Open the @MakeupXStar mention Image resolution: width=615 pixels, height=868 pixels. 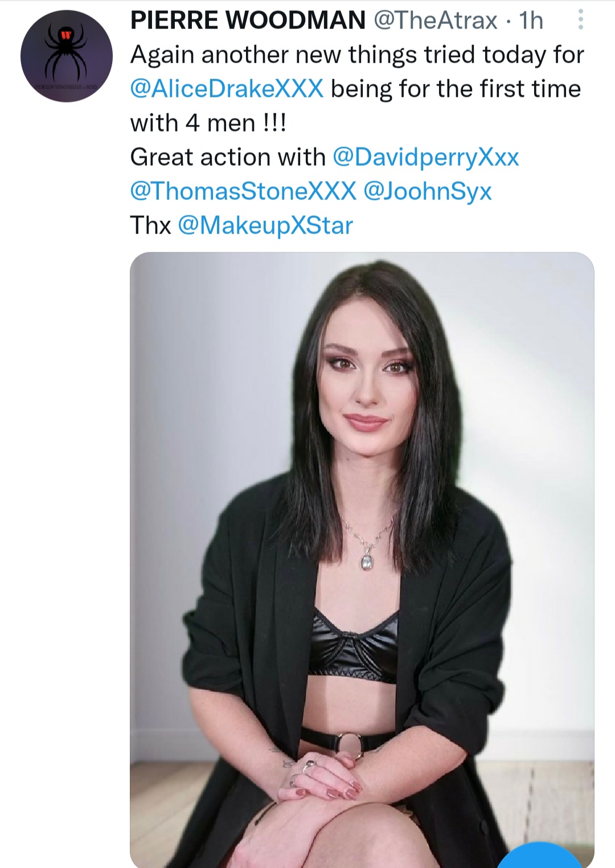coord(265,226)
